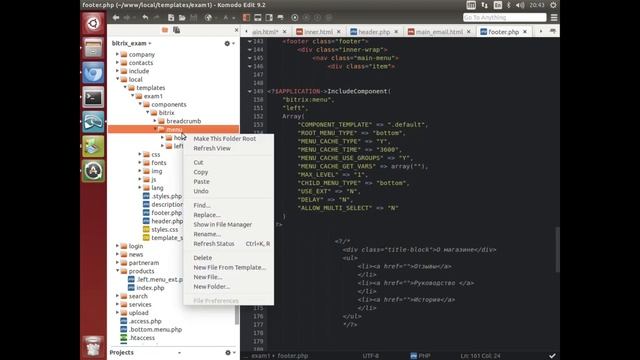Collapse the local folder
The height and width of the screenshot is (360, 640).
coord(117,79)
